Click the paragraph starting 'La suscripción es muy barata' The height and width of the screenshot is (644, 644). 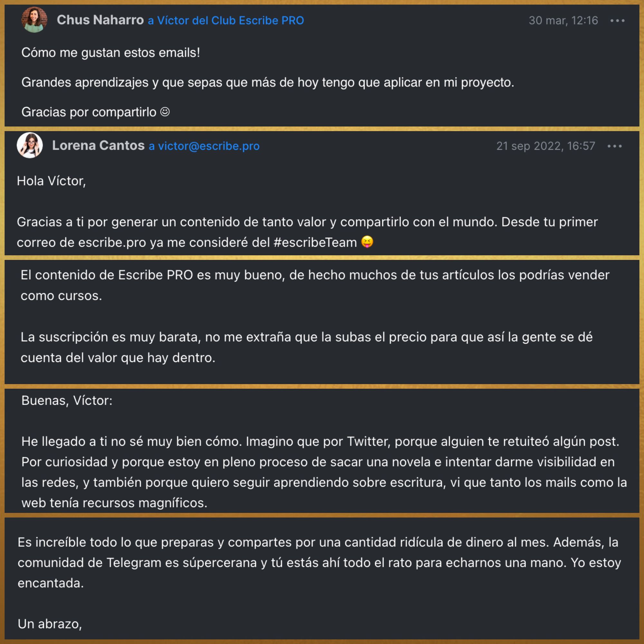[x=307, y=347]
